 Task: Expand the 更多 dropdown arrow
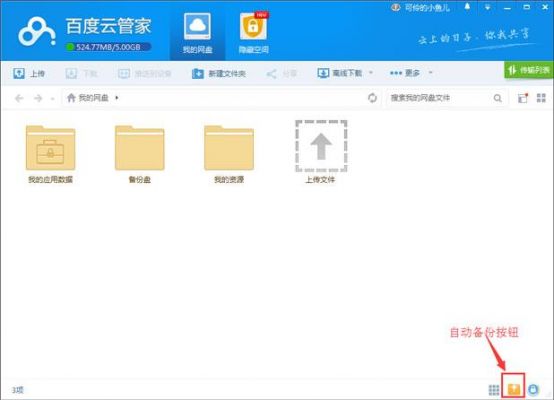[x=430, y=72]
